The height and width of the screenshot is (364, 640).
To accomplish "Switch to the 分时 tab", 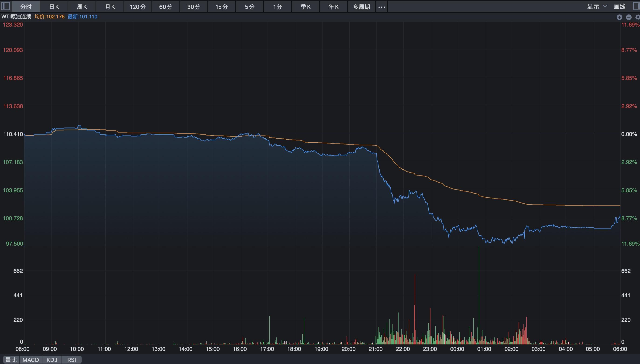I will (x=26, y=7).
